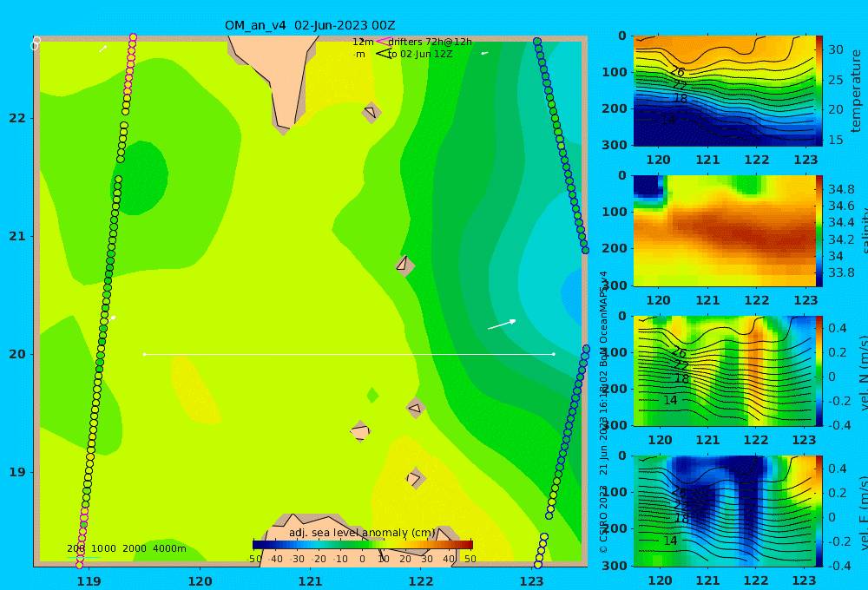Click the main map longitude label 121

click(310, 581)
